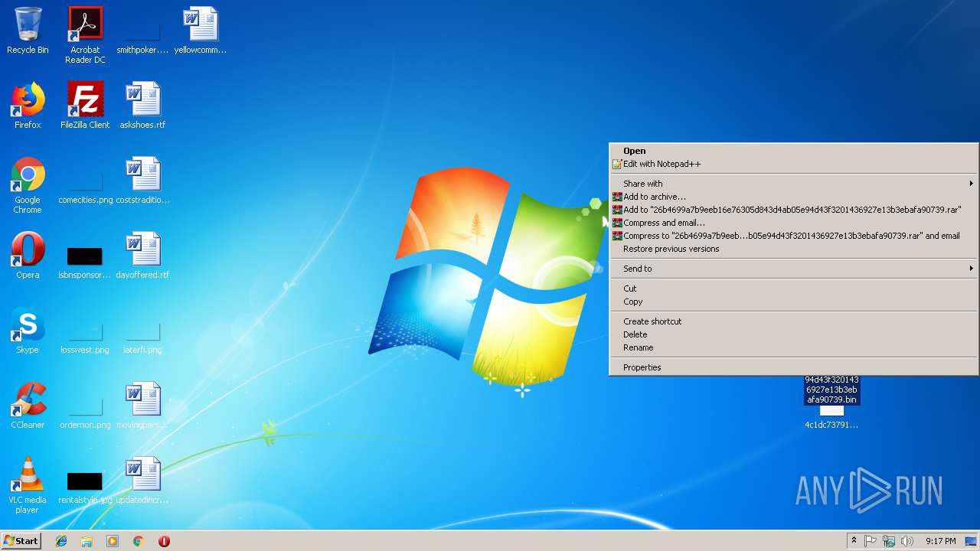Expand the Send to submenu
The image size is (980, 551).
[794, 269]
